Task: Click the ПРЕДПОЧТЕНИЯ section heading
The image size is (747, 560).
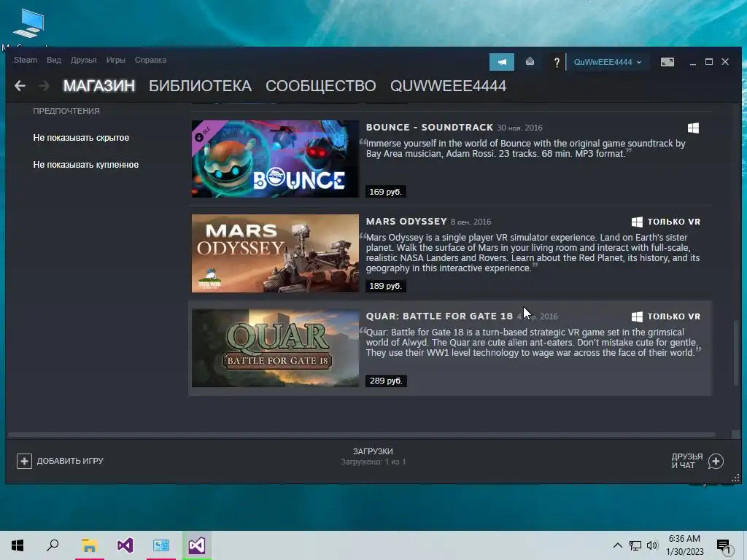Action: point(66,111)
